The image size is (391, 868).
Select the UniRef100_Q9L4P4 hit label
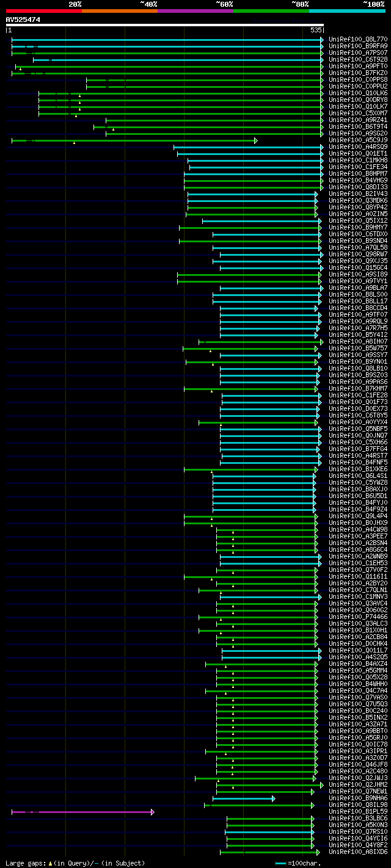tap(358, 516)
